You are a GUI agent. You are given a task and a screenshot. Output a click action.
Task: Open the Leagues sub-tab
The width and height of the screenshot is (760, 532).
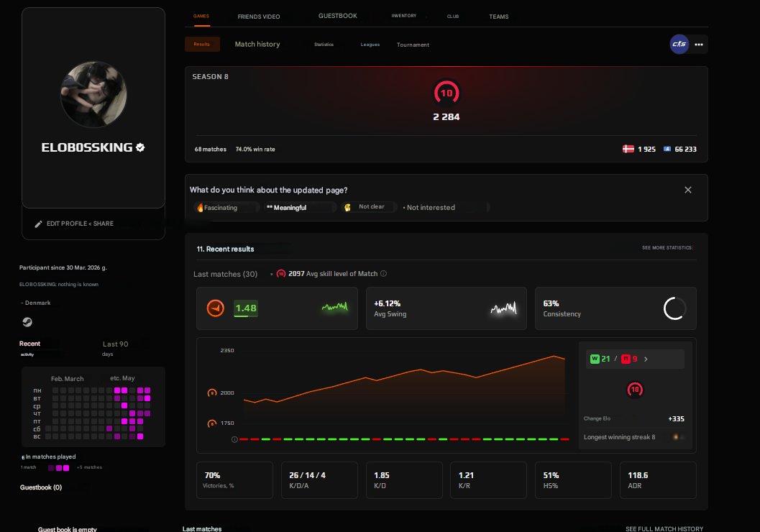click(x=370, y=45)
